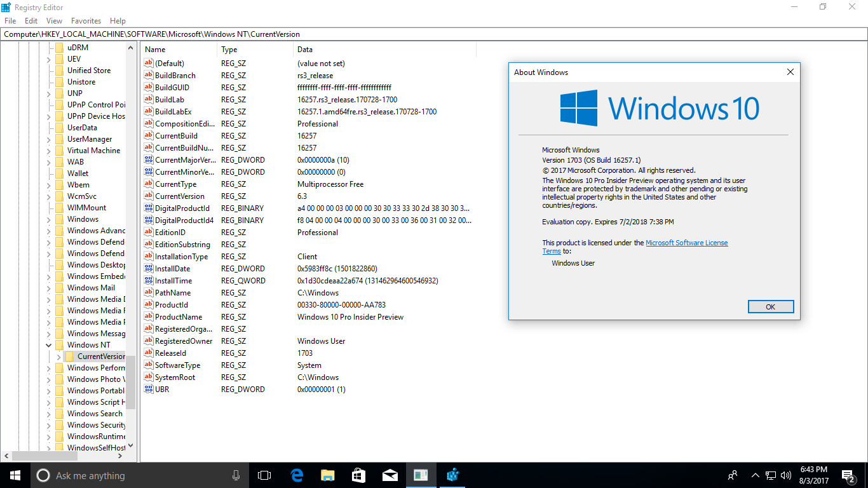Image resolution: width=868 pixels, height=488 pixels.
Task: Select the UserData key in tree
Action: click(82, 128)
